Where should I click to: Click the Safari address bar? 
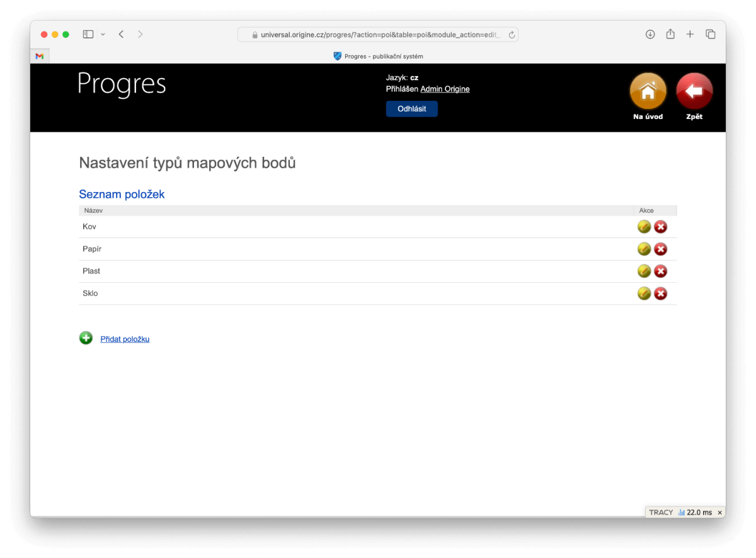pyautogui.click(x=377, y=35)
